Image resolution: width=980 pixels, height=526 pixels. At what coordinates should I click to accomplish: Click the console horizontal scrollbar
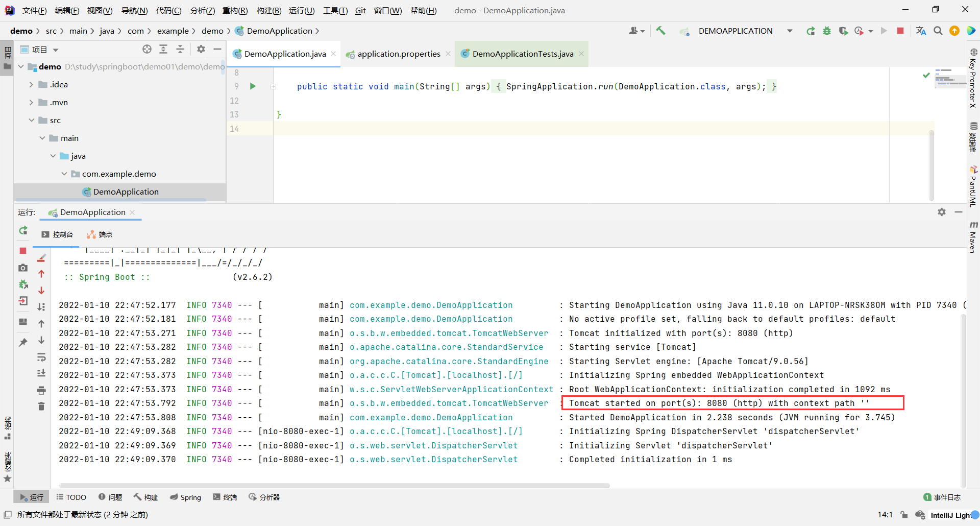pyautogui.click(x=335, y=486)
